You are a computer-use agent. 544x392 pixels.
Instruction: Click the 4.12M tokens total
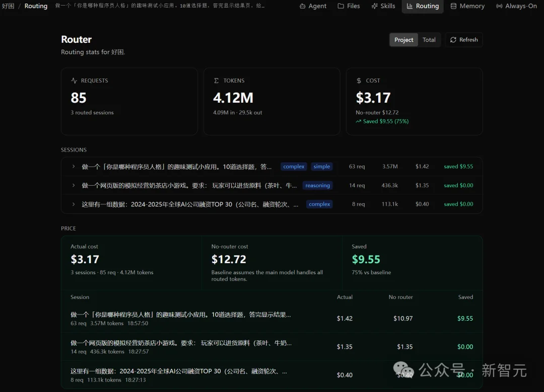point(233,98)
